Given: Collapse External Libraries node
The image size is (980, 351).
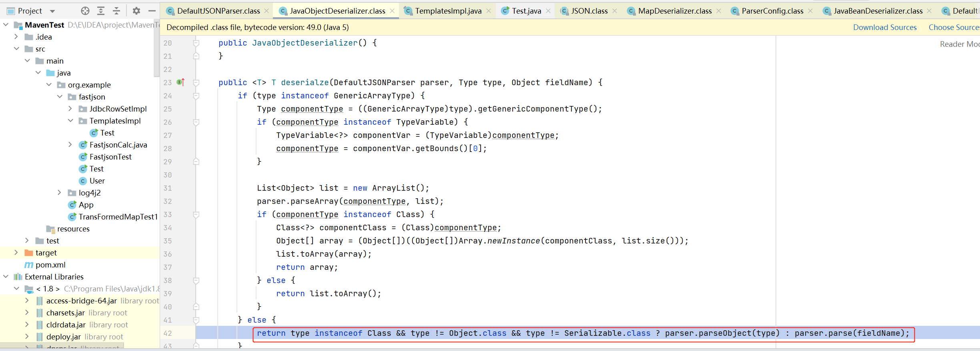Looking at the screenshot, I should [x=6, y=277].
